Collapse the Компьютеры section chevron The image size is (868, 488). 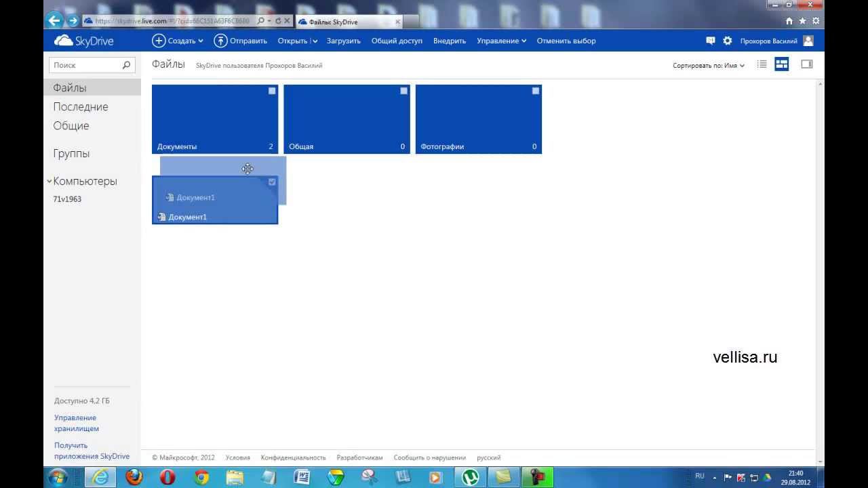pyautogui.click(x=49, y=181)
